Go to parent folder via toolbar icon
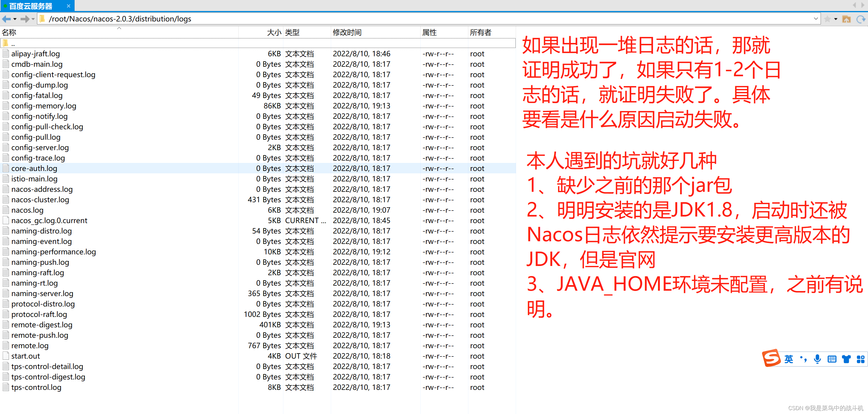The height and width of the screenshot is (414, 868). coord(846,19)
